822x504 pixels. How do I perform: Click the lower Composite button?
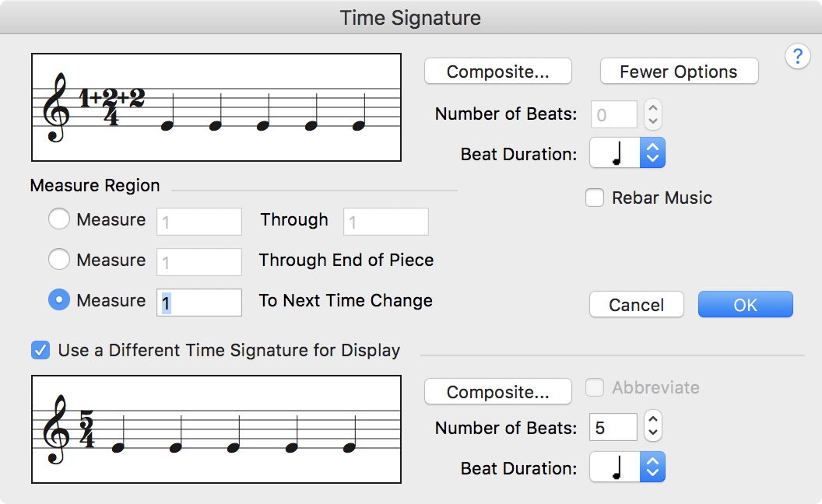click(497, 392)
